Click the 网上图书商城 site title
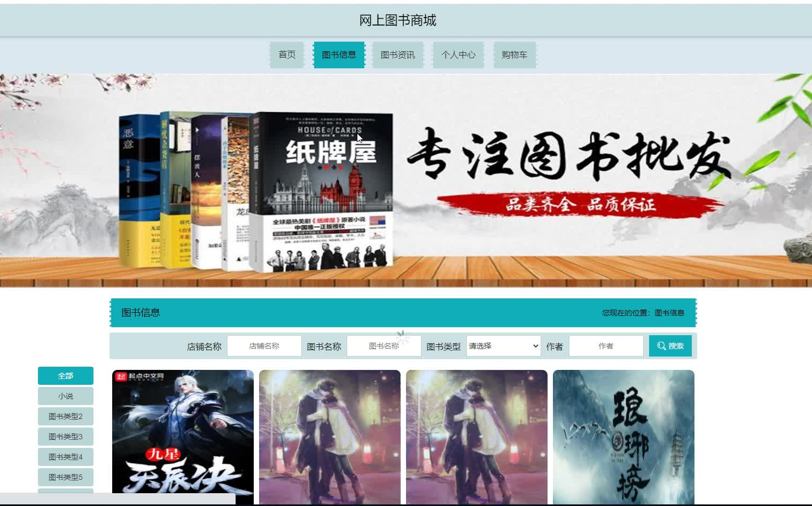This screenshot has height=506, width=812. [398, 20]
